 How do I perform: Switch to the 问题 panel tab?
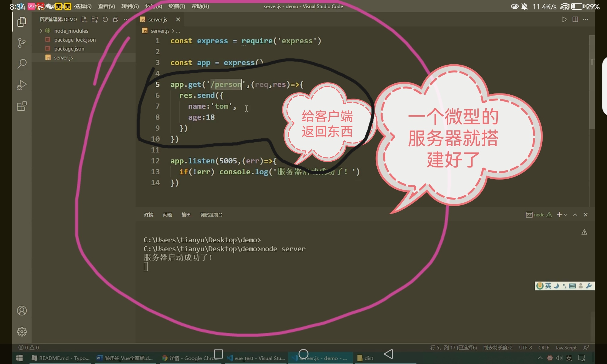click(167, 215)
